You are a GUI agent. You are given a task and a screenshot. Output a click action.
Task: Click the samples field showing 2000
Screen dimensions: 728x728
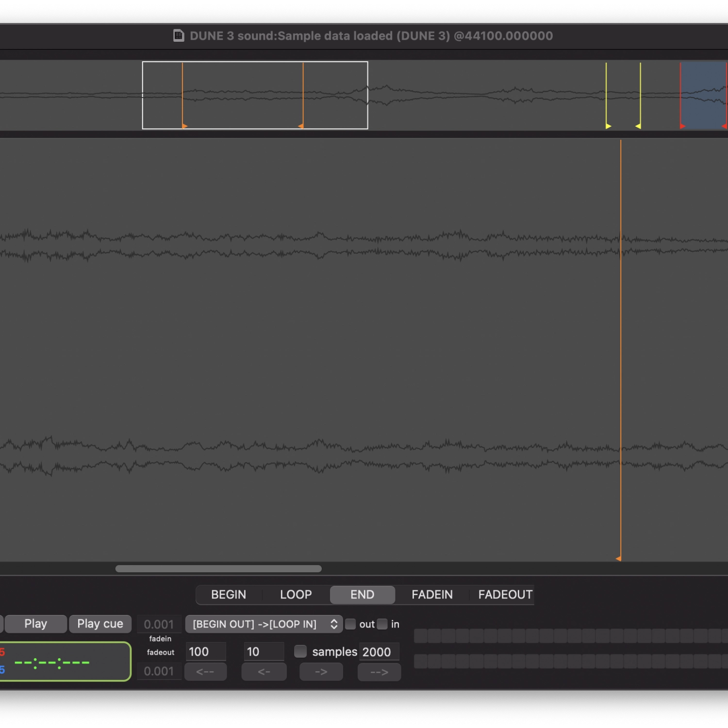379,652
